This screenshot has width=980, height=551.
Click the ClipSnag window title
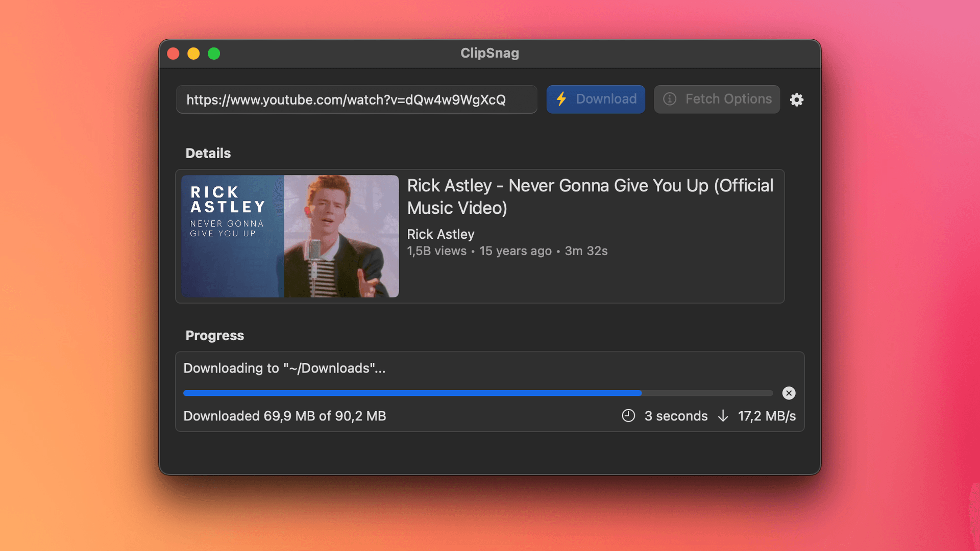(x=489, y=53)
